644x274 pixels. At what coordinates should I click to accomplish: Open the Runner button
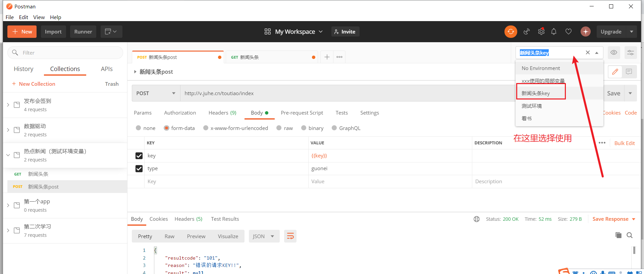click(83, 31)
